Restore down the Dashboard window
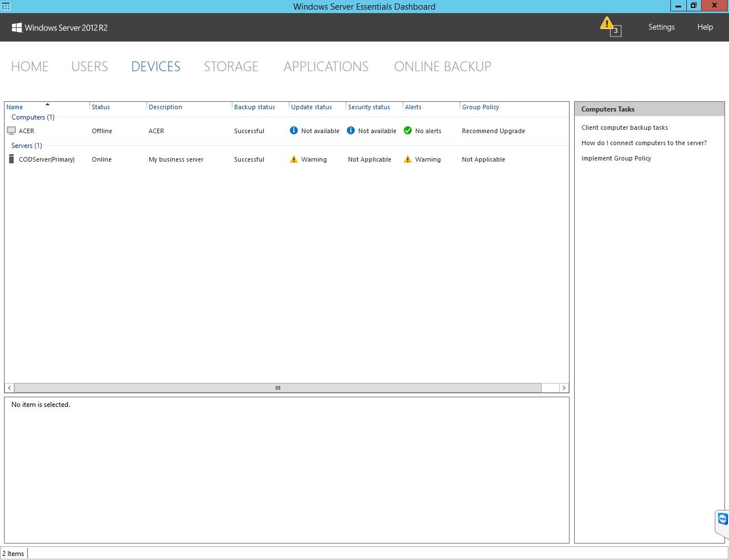The image size is (729, 560). tap(693, 6)
